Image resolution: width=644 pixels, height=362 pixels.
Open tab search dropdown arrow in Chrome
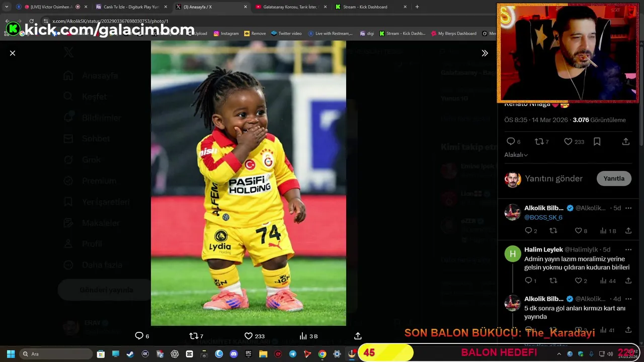pyautogui.click(x=7, y=7)
